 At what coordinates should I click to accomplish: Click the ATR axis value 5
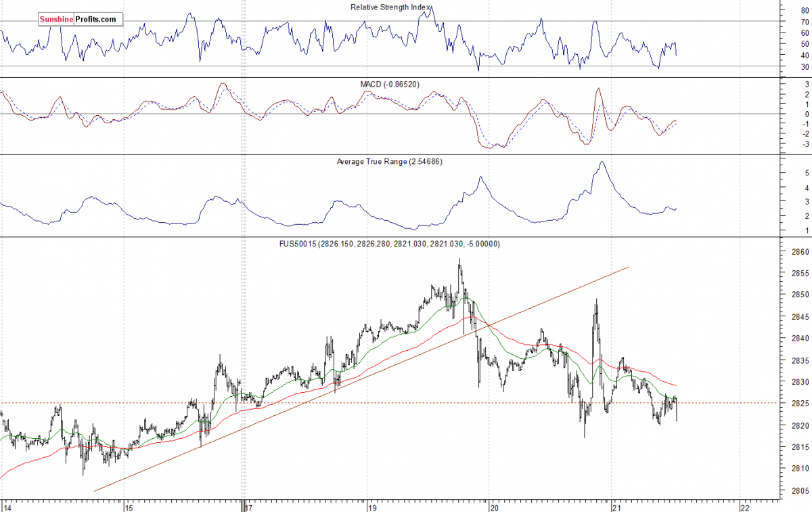(x=806, y=173)
